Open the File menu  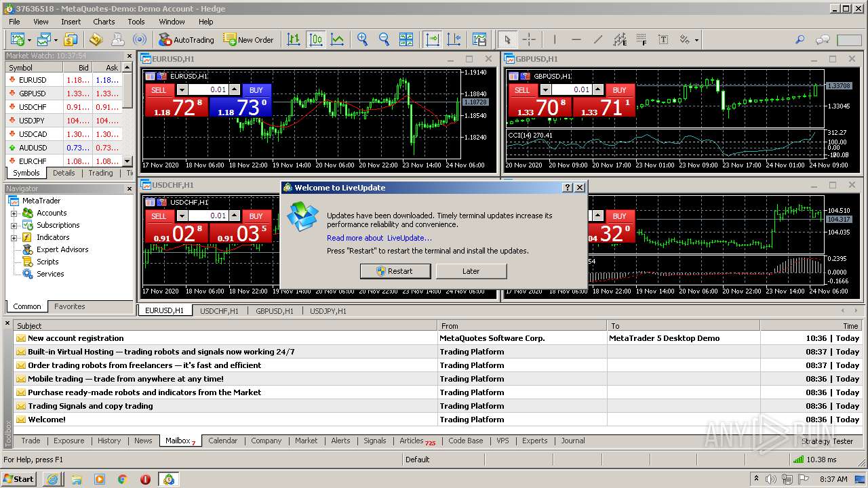(14, 22)
